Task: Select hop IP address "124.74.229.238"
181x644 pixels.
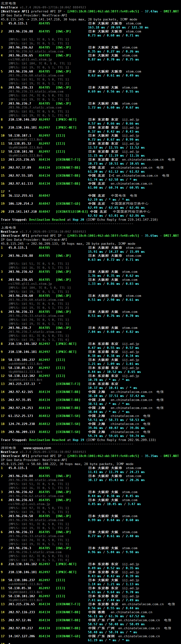Action: click(22, 424)
